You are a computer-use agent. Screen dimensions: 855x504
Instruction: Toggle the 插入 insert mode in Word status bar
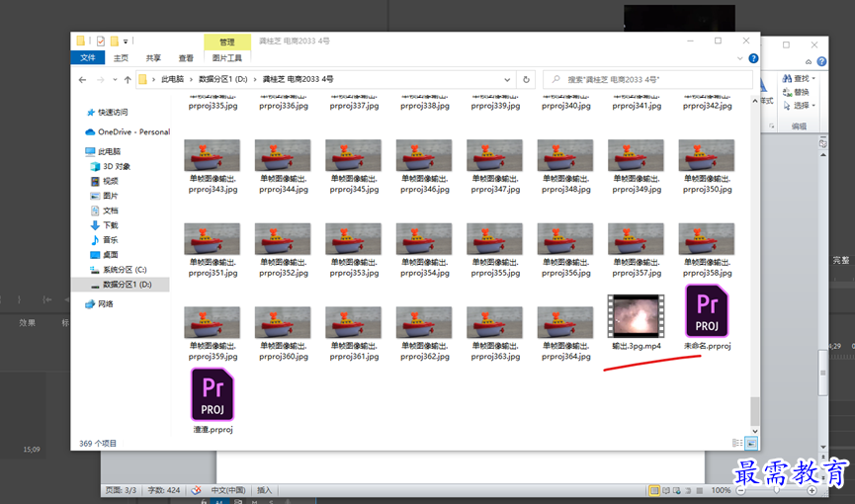265,490
